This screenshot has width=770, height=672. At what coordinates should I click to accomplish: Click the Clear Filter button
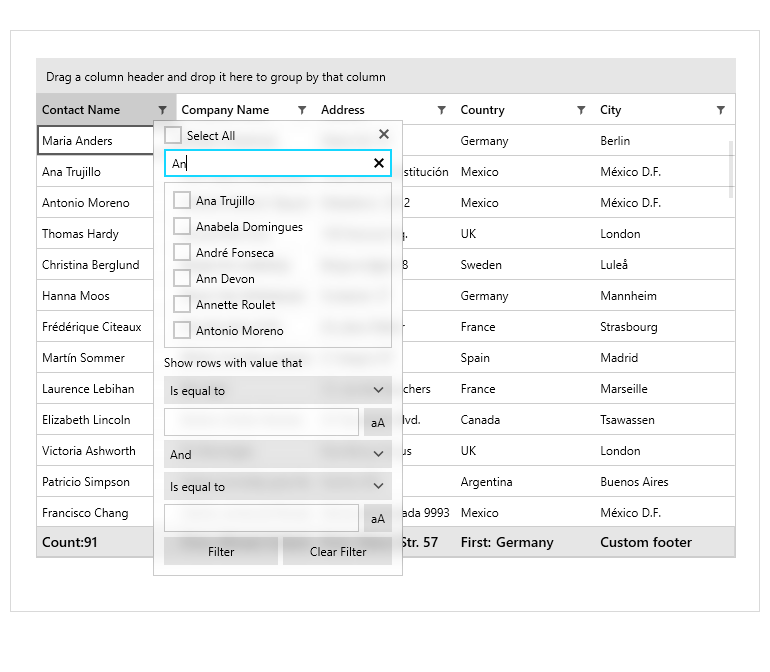click(338, 552)
